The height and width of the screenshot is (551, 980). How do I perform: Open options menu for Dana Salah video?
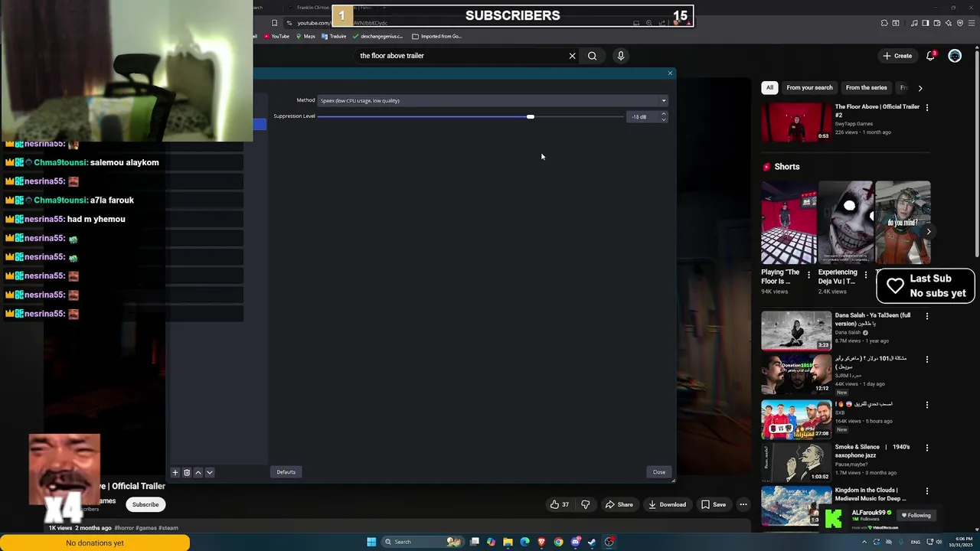coord(927,316)
